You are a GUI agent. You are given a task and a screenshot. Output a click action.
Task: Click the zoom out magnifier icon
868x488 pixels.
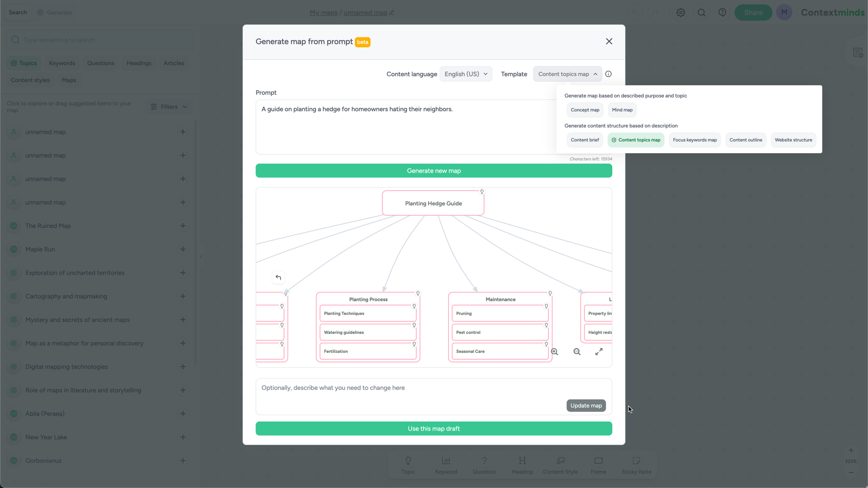click(x=577, y=352)
